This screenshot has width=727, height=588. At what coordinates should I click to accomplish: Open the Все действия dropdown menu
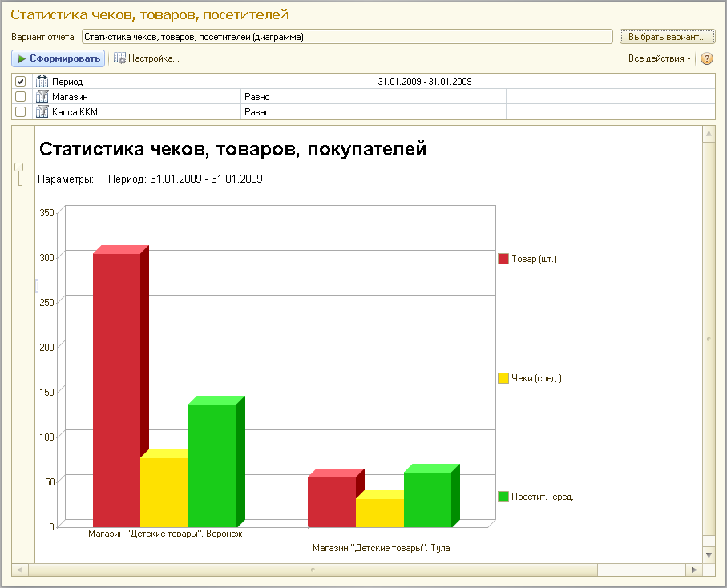coord(660,58)
